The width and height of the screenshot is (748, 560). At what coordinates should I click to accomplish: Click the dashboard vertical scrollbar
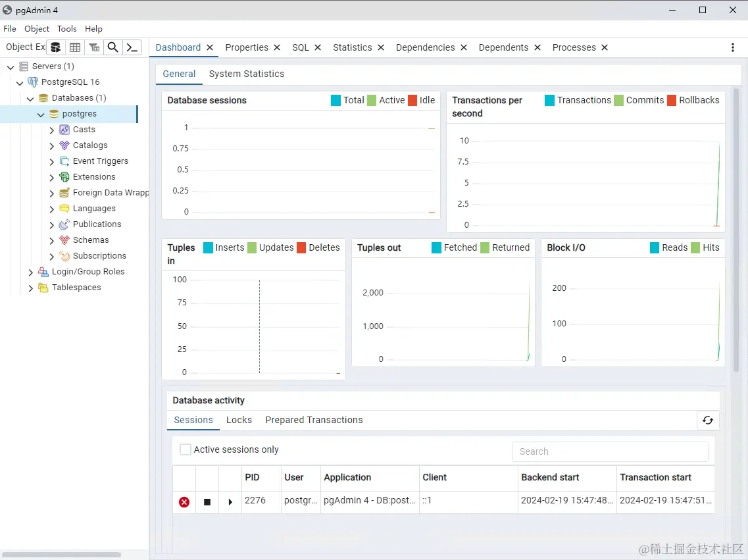(x=736, y=230)
